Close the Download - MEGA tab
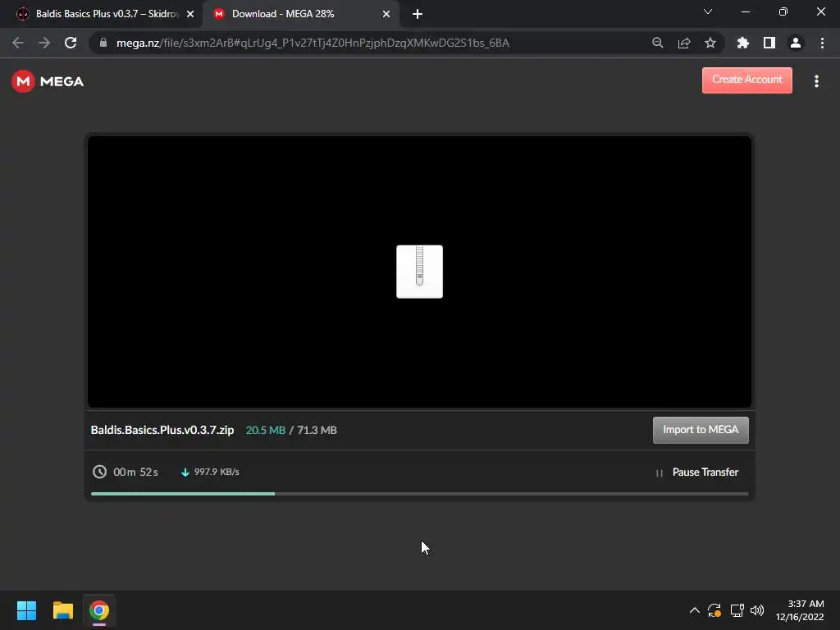Viewport: 840px width, 630px height. pos(386,15)
